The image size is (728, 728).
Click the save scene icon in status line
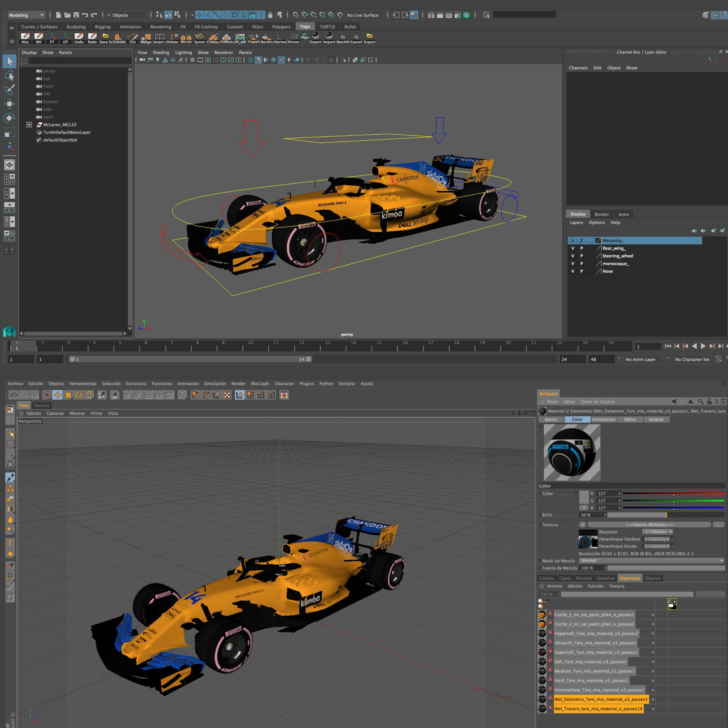tap(76, 15)
